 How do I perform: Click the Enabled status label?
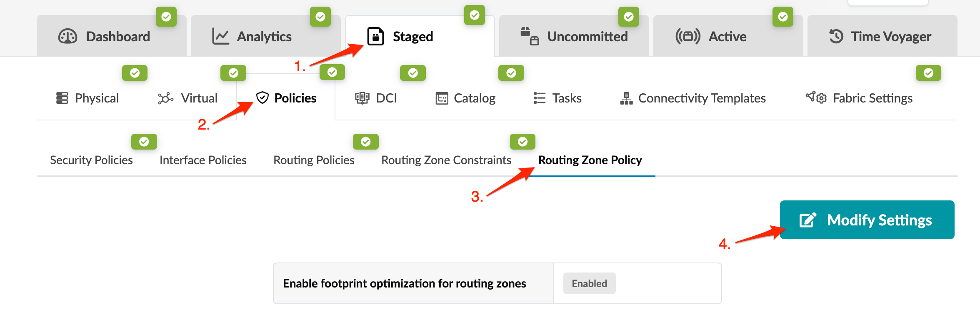[x=589, y=284]
